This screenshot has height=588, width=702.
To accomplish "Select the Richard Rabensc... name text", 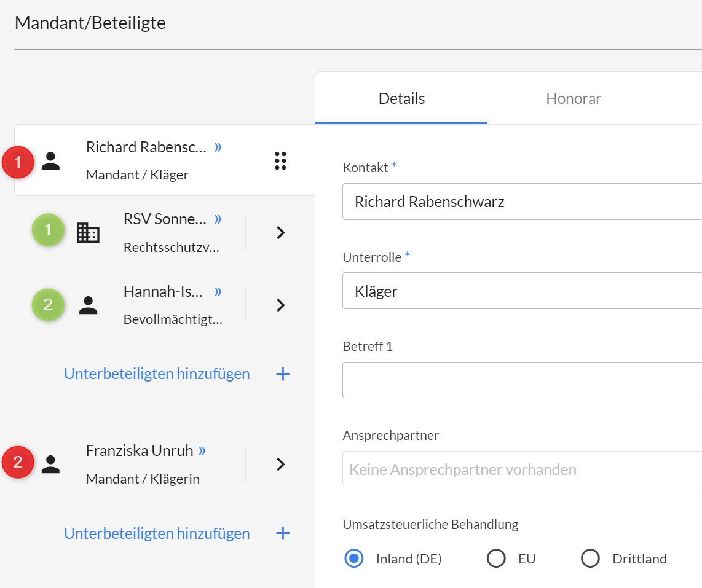I will tap(146, 147).
